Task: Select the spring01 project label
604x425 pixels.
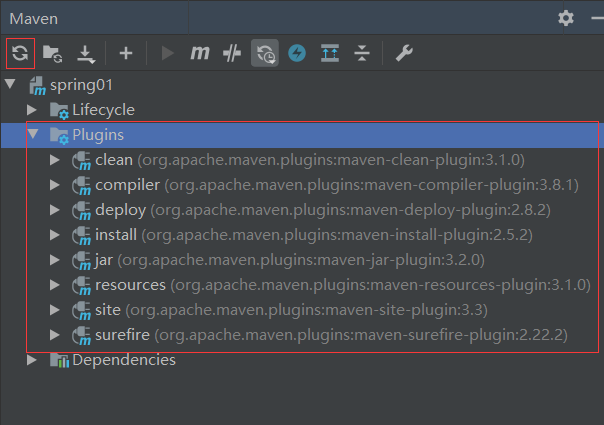Action: coord(81,85)
